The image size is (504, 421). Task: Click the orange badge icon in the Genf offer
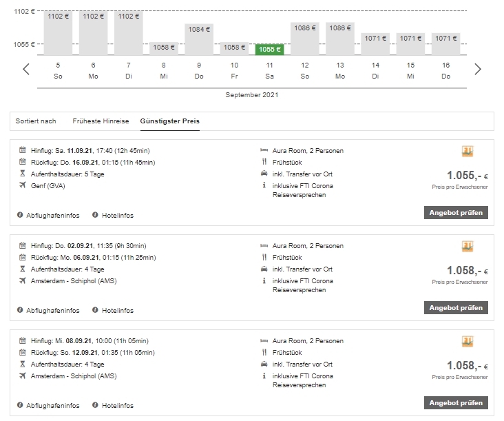468,152
